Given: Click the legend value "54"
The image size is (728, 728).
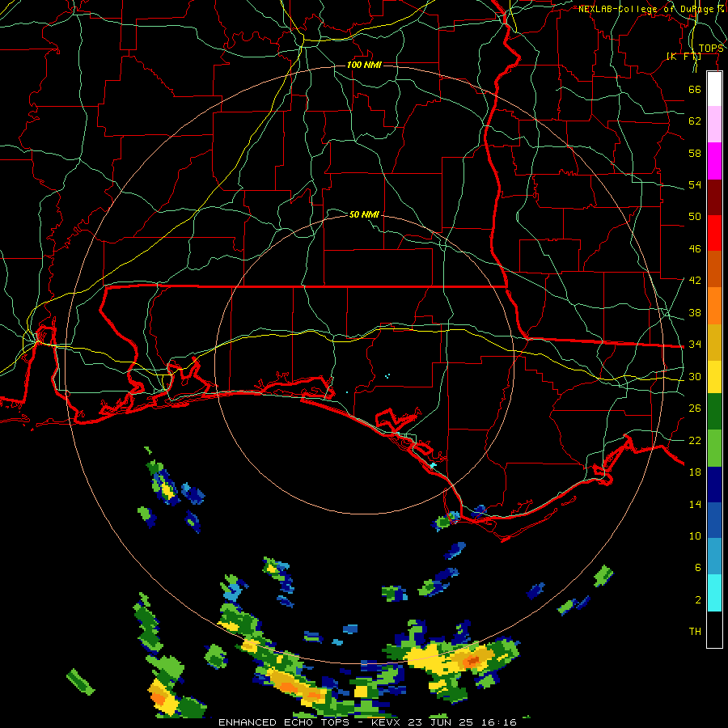Looking at the screenshot, I should point(695,184).
